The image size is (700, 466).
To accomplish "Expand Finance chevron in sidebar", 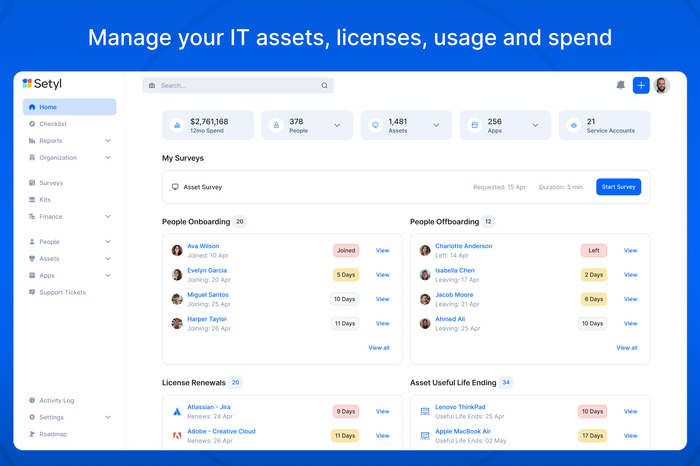I will (108, 216).
